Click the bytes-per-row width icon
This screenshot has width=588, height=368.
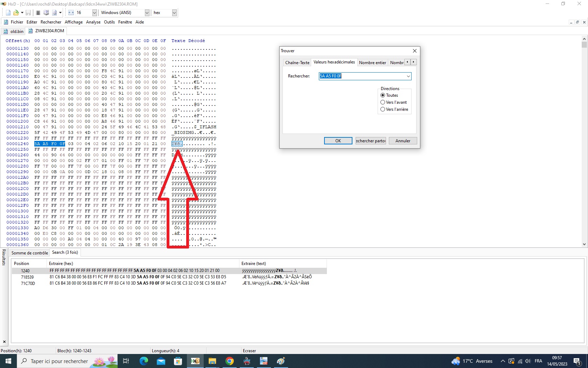click(x=71, y=13)
